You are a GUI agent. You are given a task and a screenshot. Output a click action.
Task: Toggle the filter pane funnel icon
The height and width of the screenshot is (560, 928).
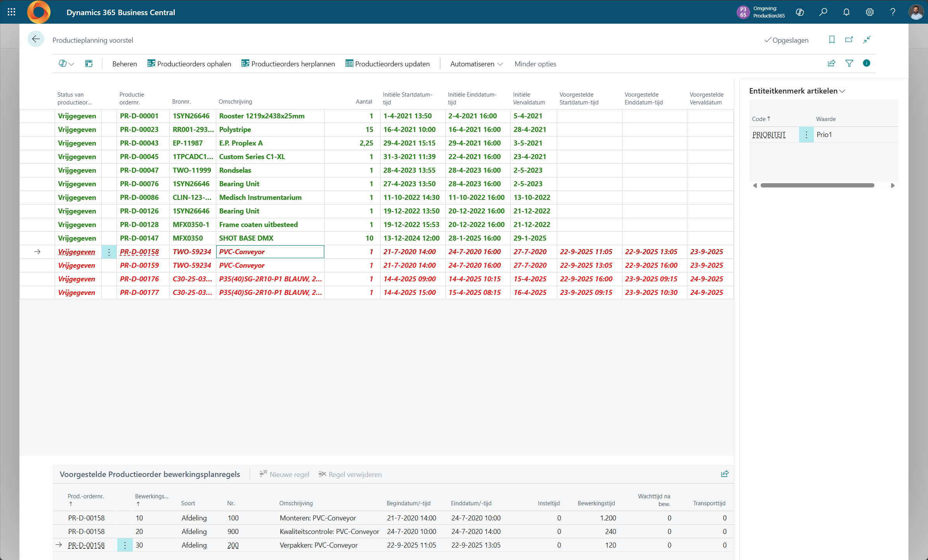[x=849, y=63]
